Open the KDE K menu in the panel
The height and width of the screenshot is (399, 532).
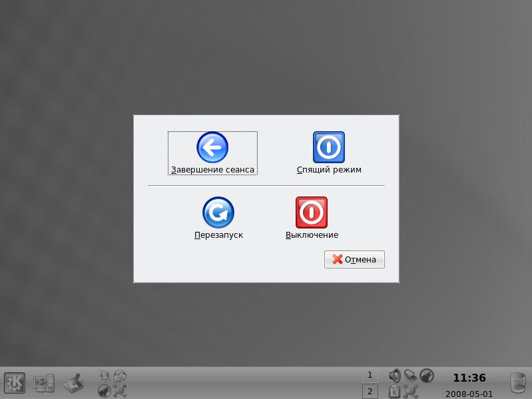pos(14,383)
